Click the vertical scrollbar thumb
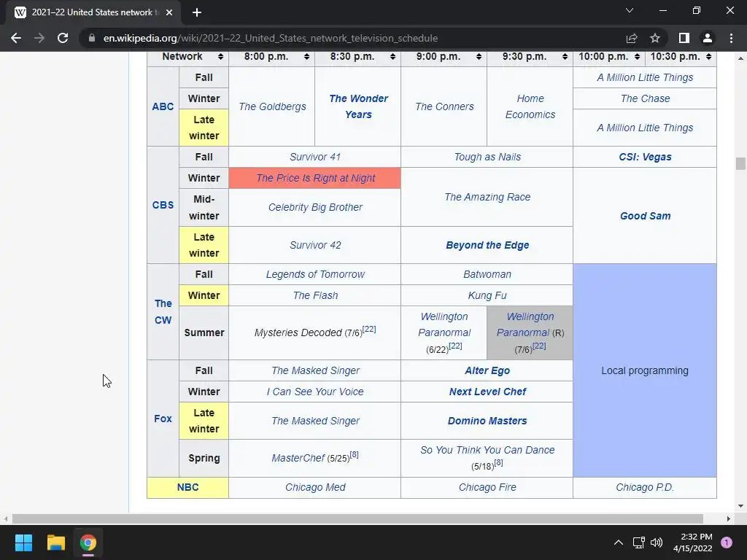 tap(740, 163)
